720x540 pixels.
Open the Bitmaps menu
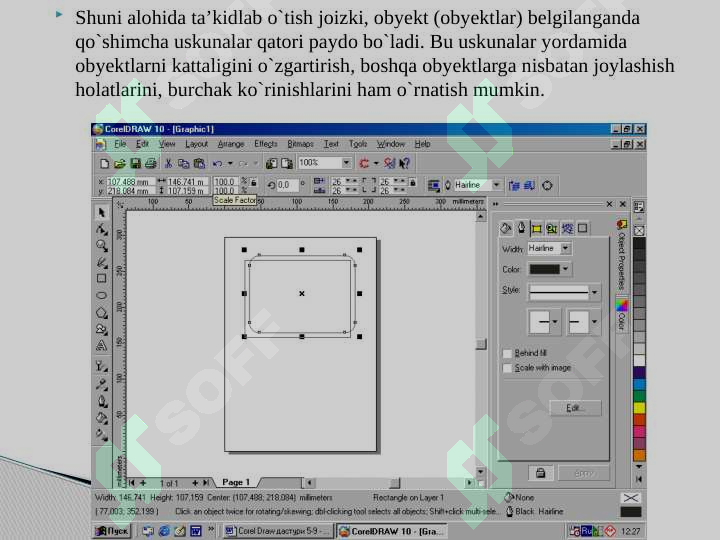pyautogui.click(x=300, y=144)
